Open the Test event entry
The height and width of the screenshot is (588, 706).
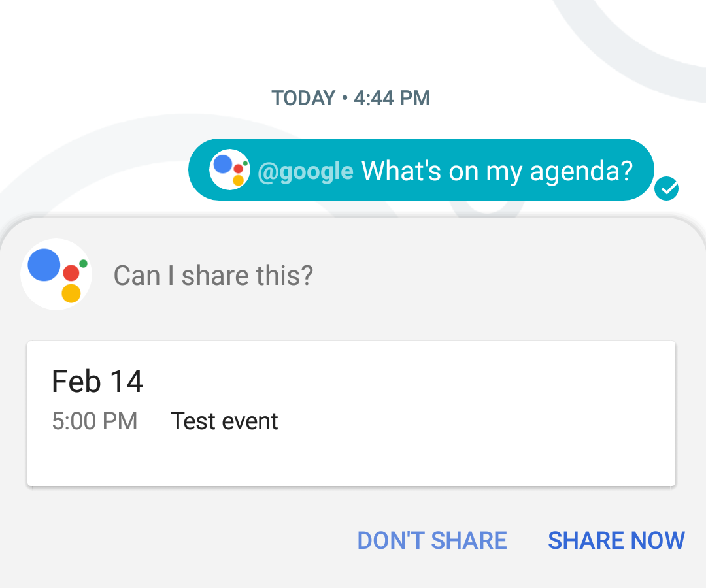[224, 421]
